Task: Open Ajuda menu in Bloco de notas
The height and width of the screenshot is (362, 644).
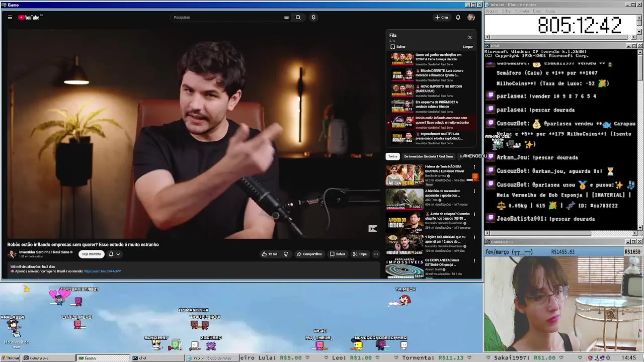Action: 550,11
